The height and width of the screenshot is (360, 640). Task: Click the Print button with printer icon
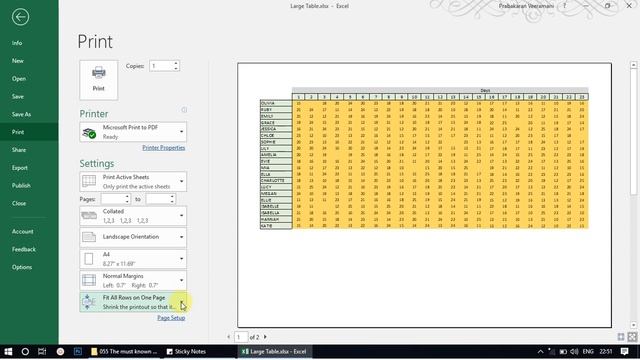[98, 80]
